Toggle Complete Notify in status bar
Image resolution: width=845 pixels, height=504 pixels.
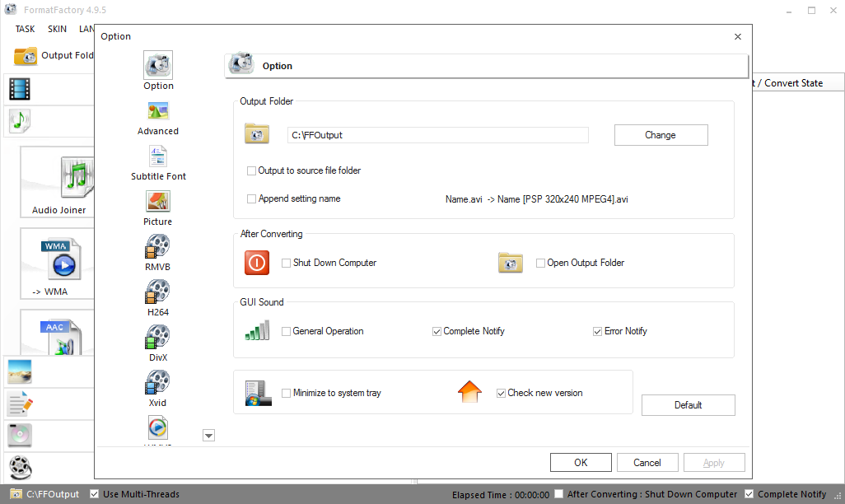749,494
